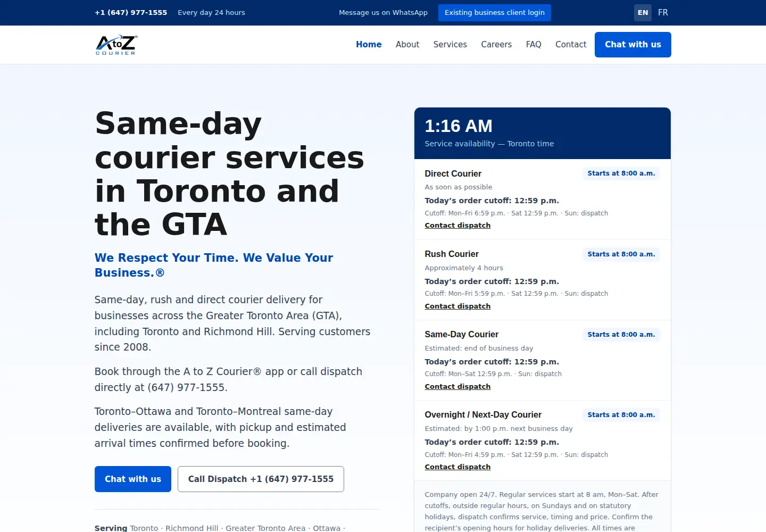Screen dimensions: 766x532
Task: Click Chat with us below hero text
Action: pyautogui.click(x=133, y=479)
